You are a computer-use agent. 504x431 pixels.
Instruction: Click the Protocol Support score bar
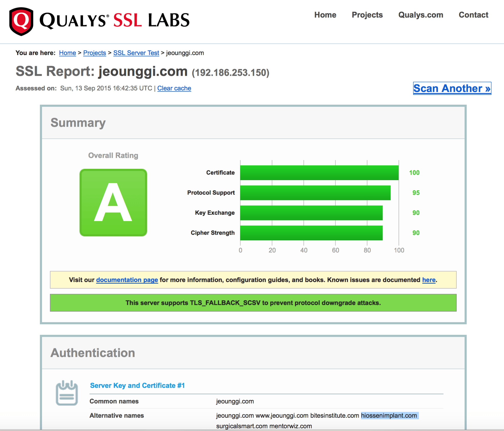coord(315,193)
